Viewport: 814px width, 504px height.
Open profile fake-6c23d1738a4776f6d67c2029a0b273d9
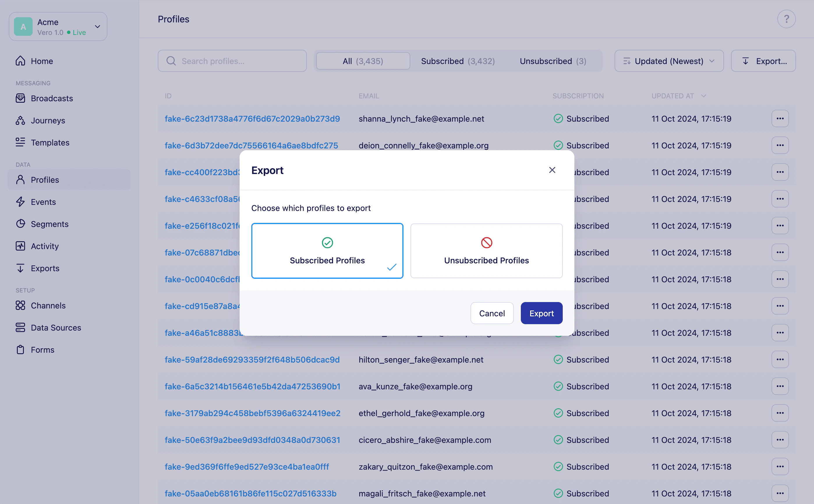252,119
